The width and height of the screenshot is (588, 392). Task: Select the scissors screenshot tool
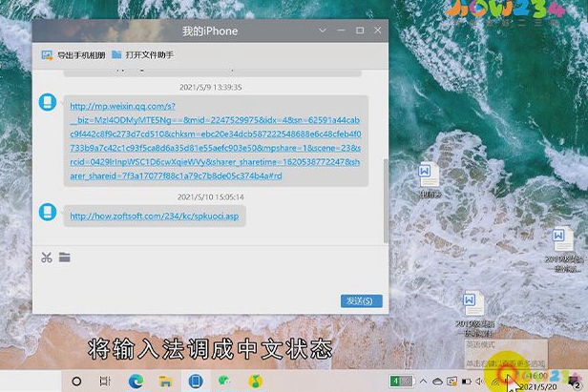point(47,258)
